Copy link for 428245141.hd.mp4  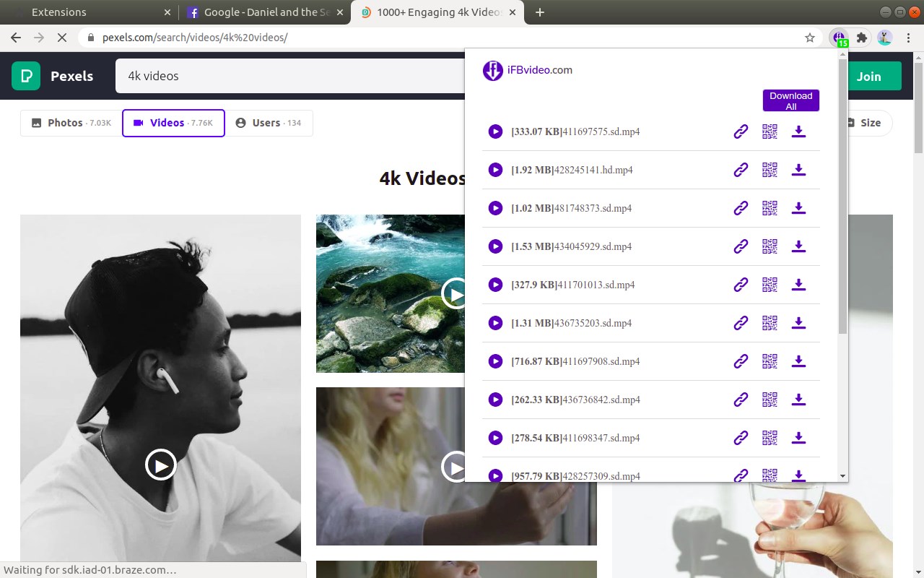point(741,170)
